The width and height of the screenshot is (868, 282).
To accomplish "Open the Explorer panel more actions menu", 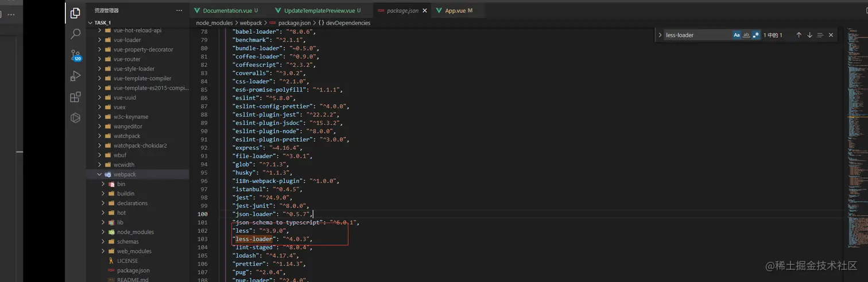I will click(x=179, y=10).
